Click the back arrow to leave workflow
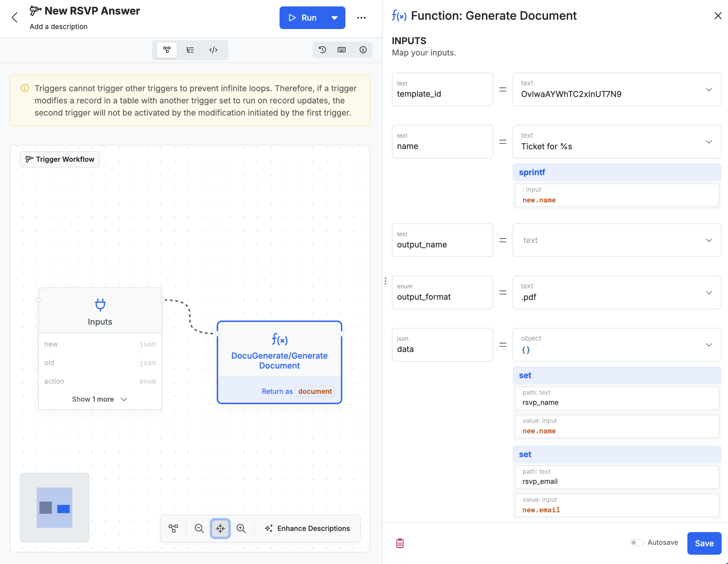728x564 pixels. point(15,17)
